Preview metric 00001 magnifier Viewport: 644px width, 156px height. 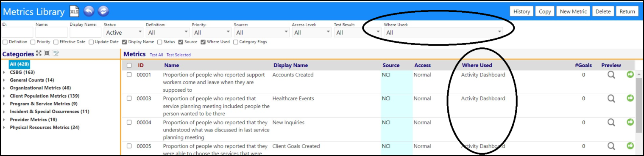pyautogui.click(x=611, y=75)
